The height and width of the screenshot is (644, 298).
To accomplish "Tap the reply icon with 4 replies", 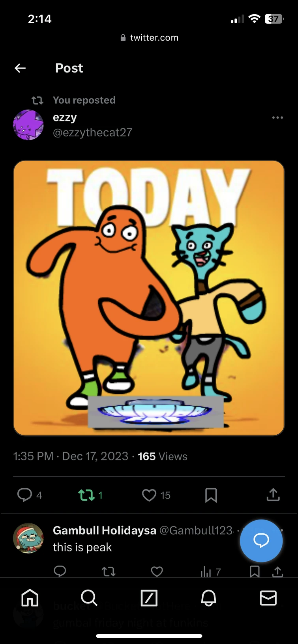I will [24, 495].
